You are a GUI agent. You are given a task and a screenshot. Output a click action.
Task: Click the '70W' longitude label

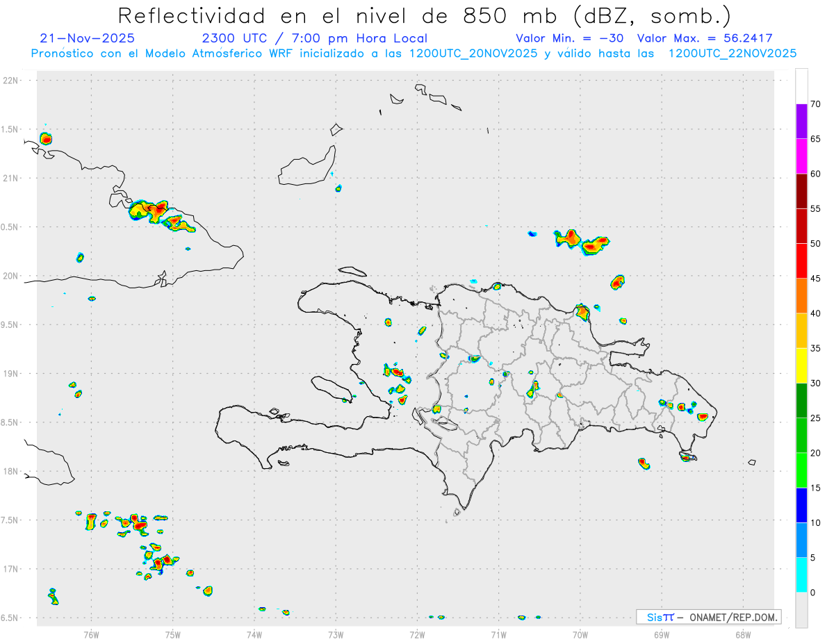click(580, 634)
